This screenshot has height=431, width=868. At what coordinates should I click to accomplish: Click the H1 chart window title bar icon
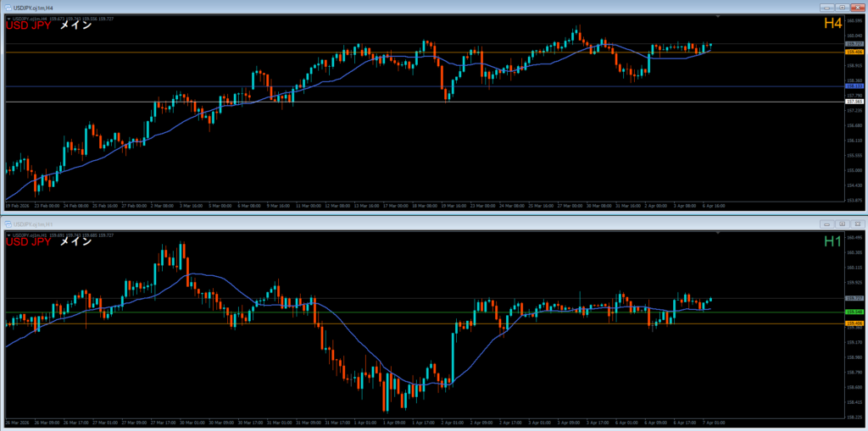[x=5, y=224]
